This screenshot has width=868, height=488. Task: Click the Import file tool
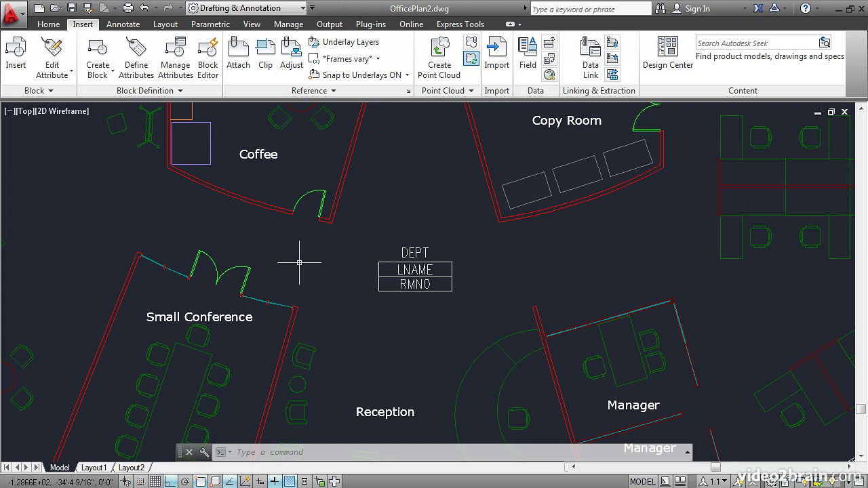click(x=496, y=54)
